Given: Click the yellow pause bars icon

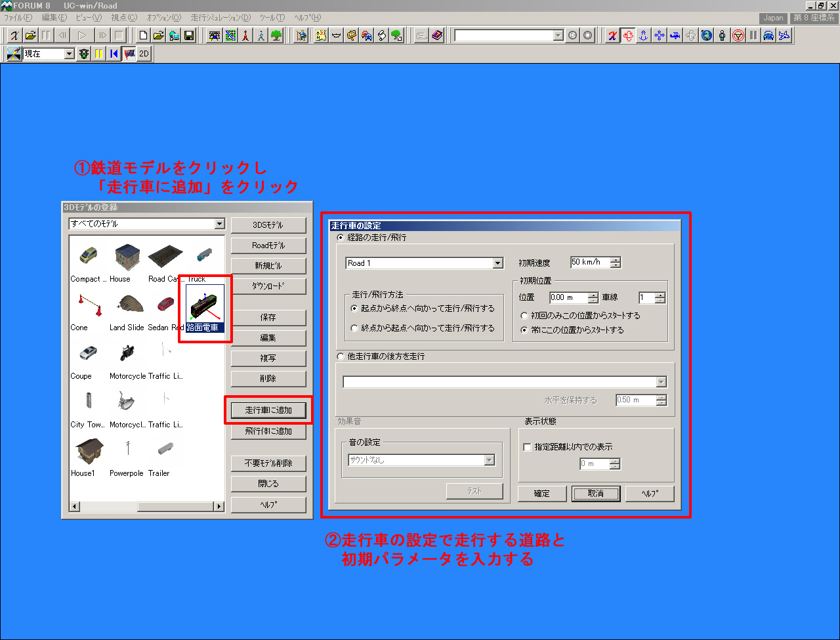Looking at the screenshot, I should 98,54.
